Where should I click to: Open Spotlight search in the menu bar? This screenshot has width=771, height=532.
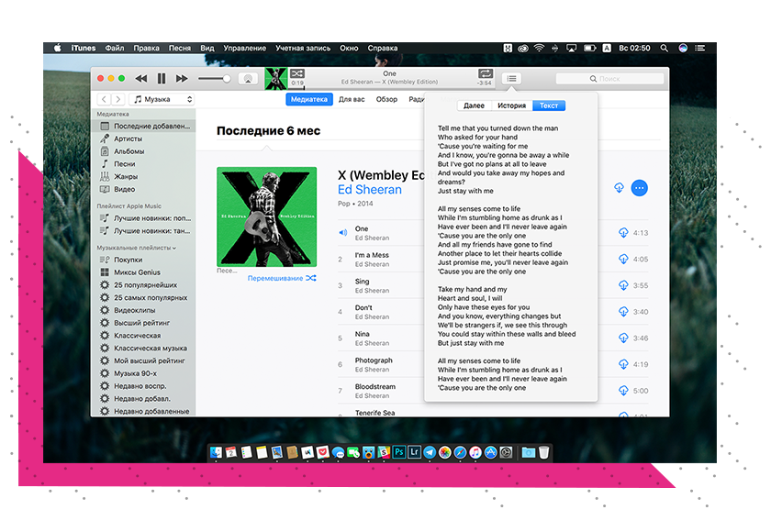(x=665, y=48)
